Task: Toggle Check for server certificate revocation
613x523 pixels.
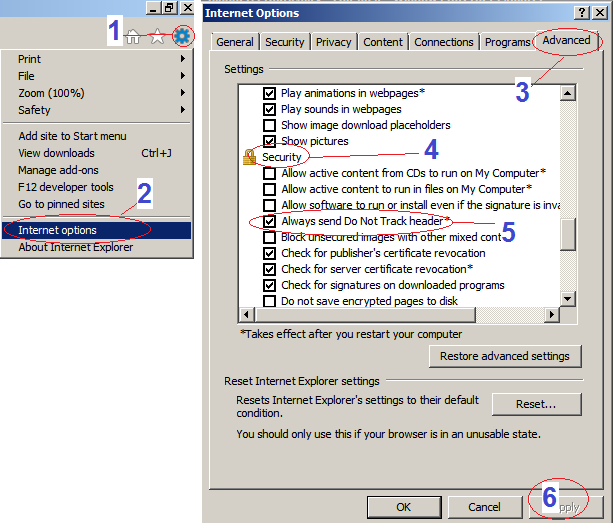Action: (269, 269)
